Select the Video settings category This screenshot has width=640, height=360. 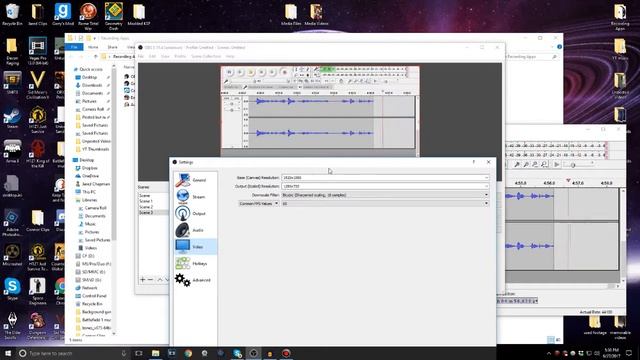point(196,247)
